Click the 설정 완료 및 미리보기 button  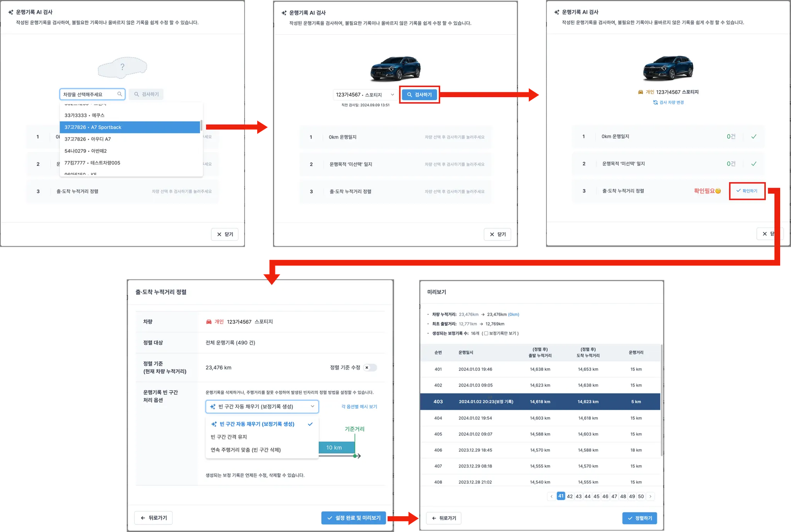[x=353, y=518]
